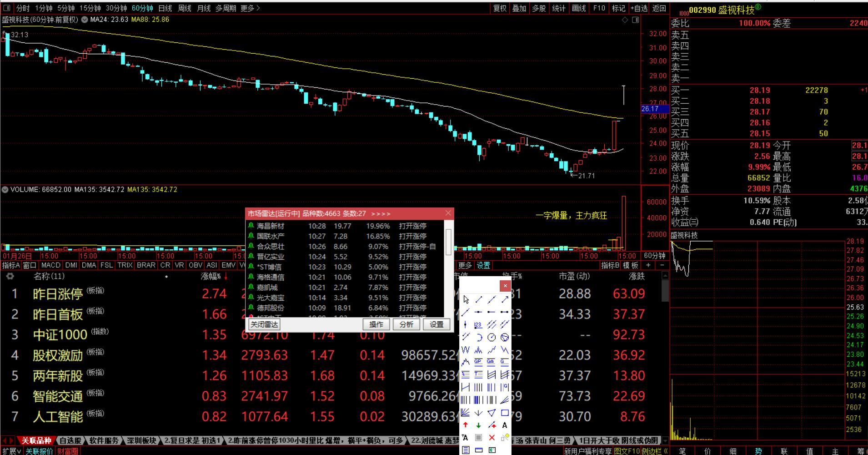Click the minus zoom button near 模板
868x455 pixels.
pyautogui.click(x=662, y=265)
